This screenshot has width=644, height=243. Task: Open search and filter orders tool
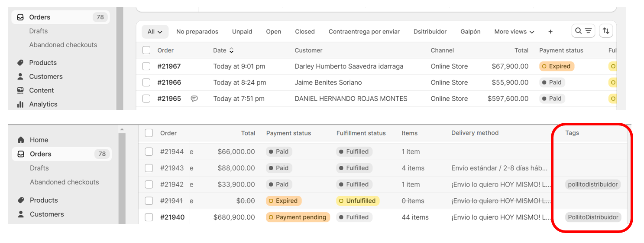pos(583,31)
